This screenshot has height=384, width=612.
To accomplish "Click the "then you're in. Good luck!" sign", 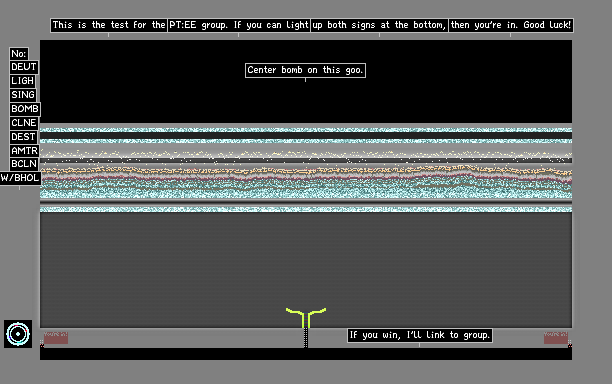I will [x=511, y=25].
